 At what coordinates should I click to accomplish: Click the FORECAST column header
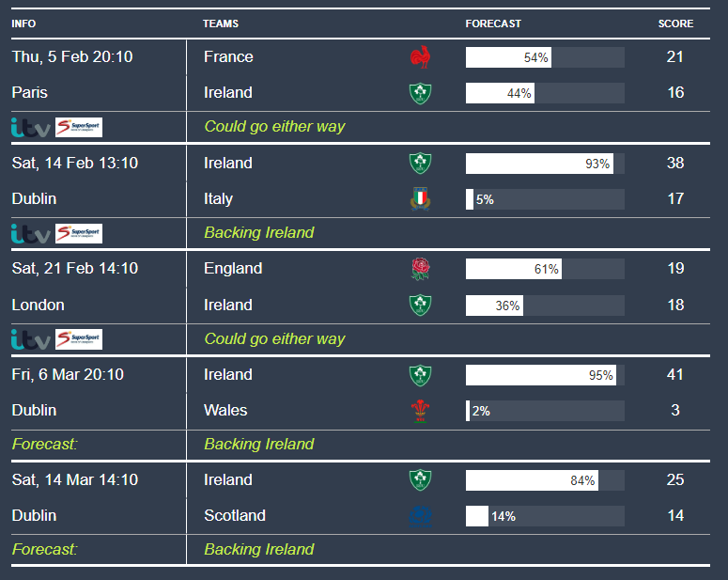pos(493,24)
